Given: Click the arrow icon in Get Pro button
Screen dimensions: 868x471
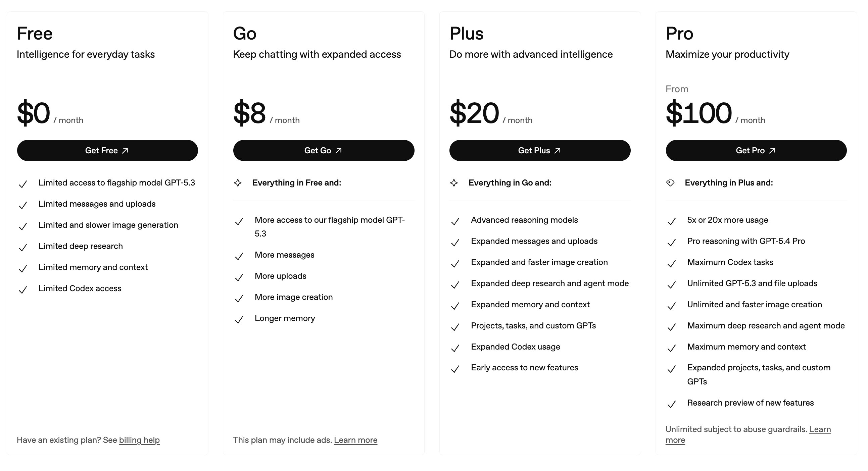Looking at the screenshot, I should pos(772,151).
